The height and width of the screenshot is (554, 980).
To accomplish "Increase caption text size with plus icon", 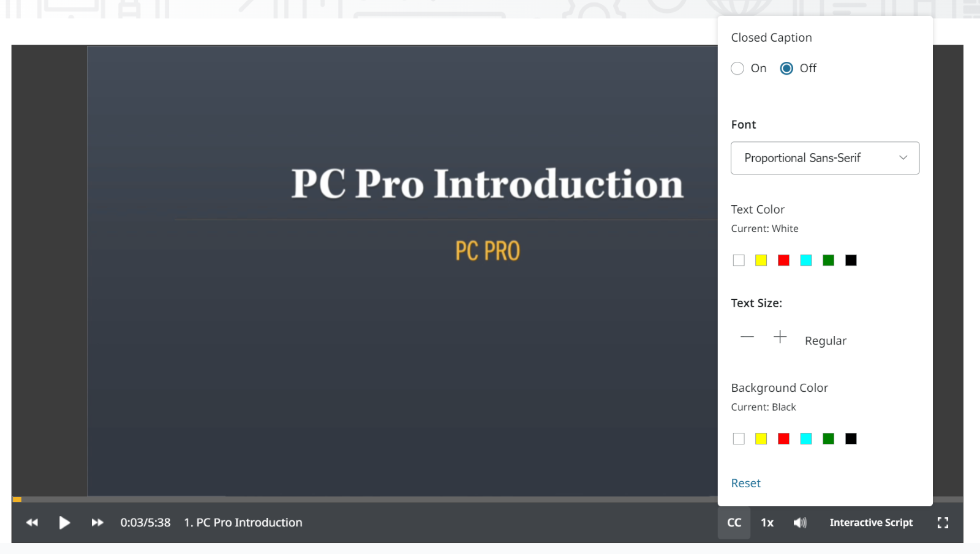I will click(x=780, y=337).
